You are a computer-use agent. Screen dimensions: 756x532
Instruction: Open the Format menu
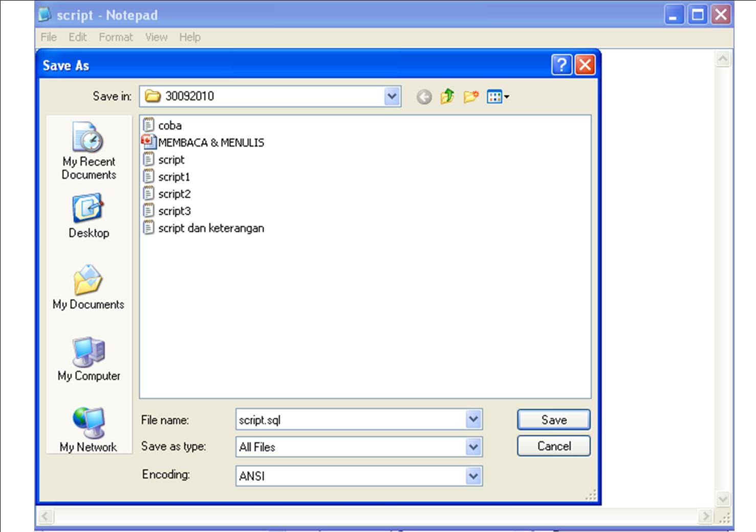pyautogui.click(x=116, y=37)
